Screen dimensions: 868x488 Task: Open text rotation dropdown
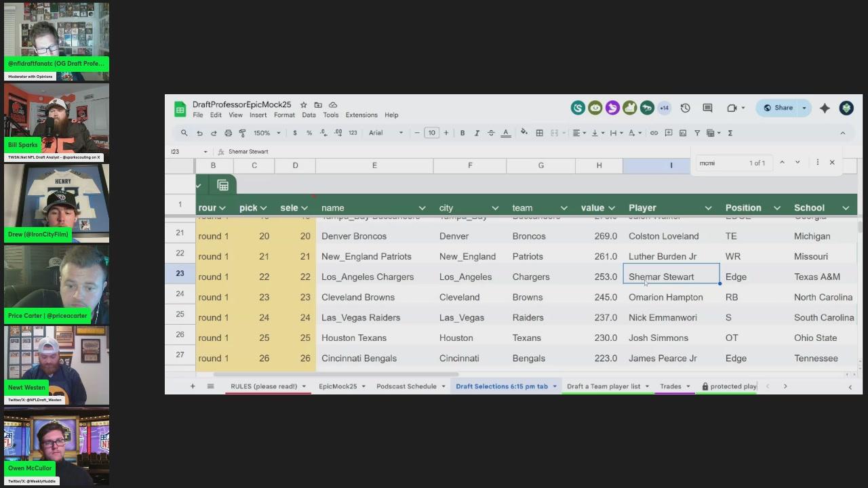(634, 133)
